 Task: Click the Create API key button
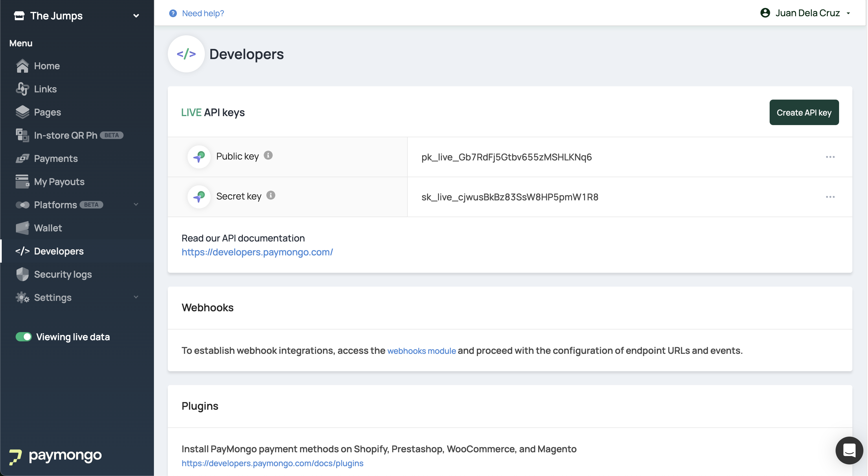(x=804, y=112)
